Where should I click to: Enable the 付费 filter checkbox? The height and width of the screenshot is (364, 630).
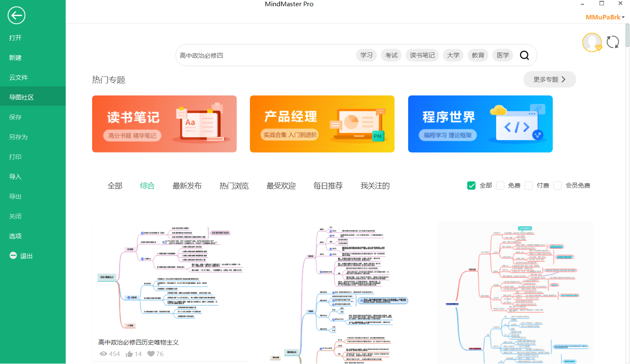click(529, 186)
